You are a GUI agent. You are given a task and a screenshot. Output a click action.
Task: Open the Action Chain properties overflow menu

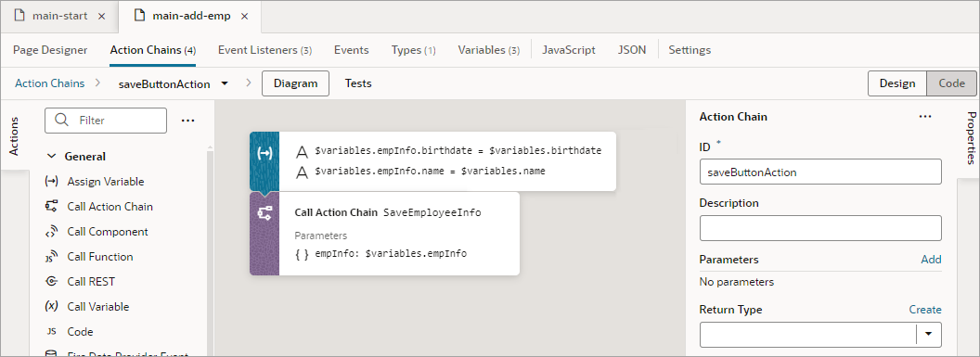click(925, 117)
